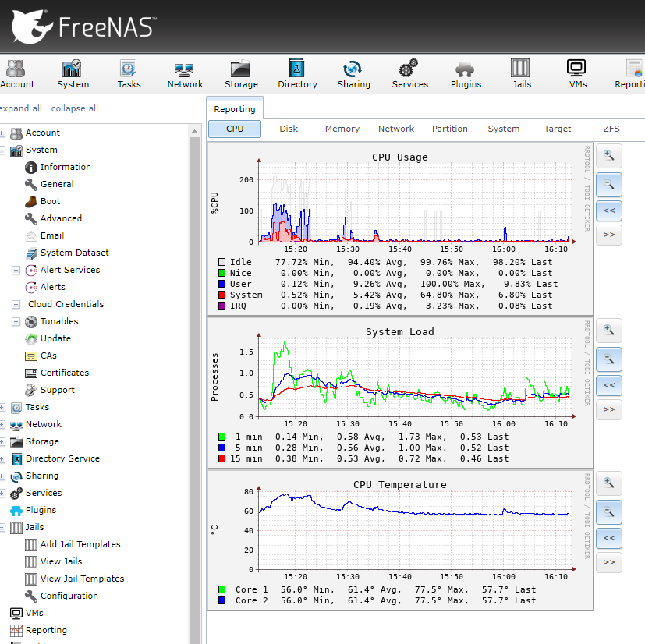Image resolution: width=645 pixels, height=644 pixels.
Task: Open Information in the System tree
Action: [58, 167]
